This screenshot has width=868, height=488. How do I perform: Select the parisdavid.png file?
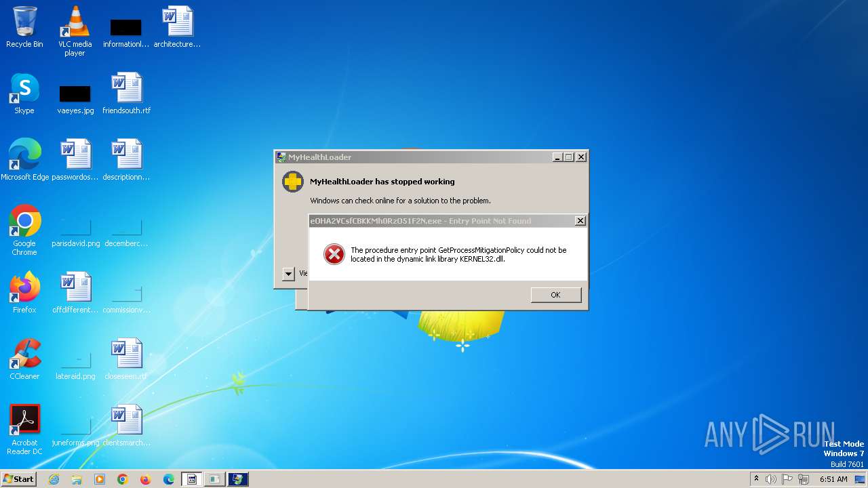point(75,232)
